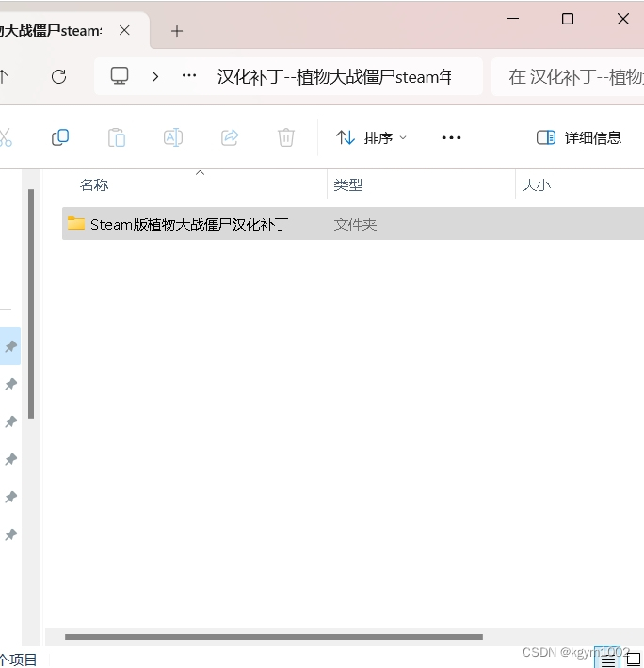The image size is (644, 668).
Task: Click the navigation pane vertical scrollbar
Action: pyautogui.click(x=31, y=303)
